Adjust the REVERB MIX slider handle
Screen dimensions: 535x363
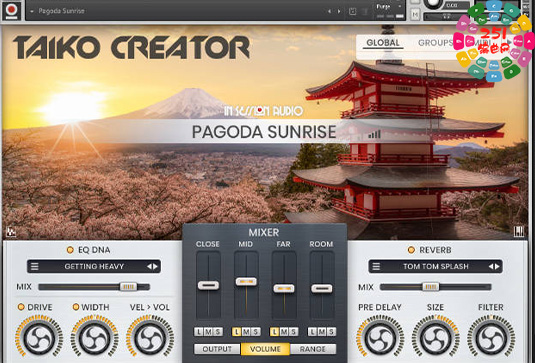431,287
